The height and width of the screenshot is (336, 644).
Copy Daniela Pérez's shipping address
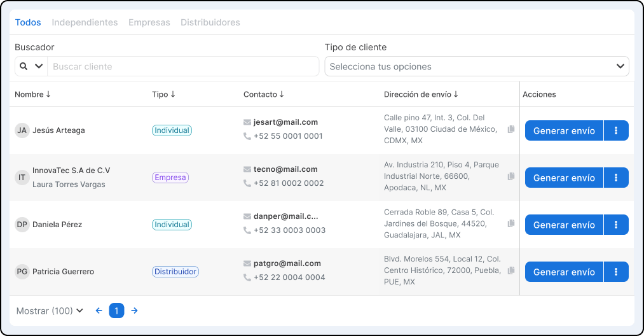511,224
